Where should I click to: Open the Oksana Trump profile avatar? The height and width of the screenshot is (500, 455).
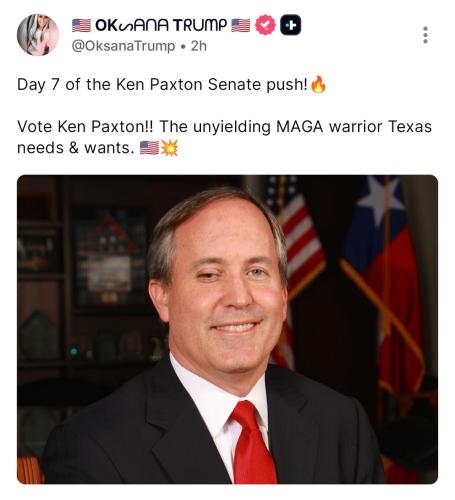coord(38,35)
